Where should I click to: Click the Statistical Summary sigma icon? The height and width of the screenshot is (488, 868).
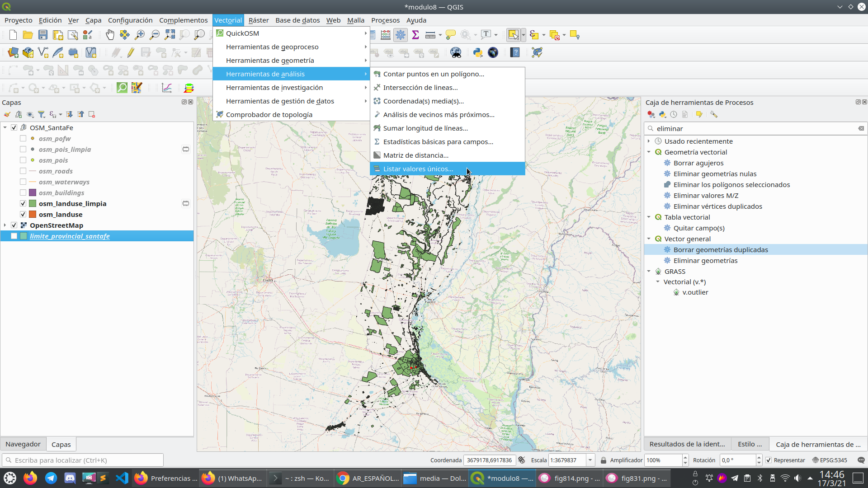click(x=415, y=35)
